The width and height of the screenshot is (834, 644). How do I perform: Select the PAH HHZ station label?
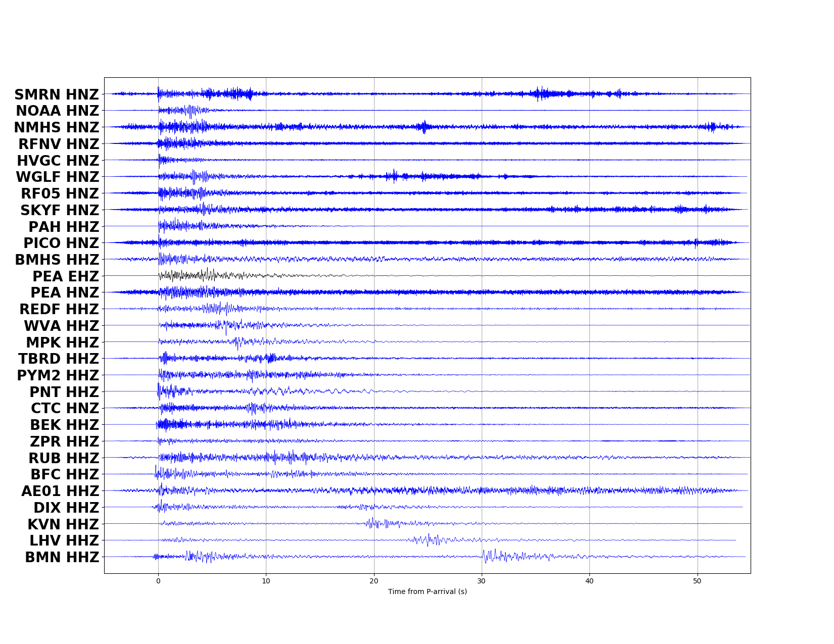[64, 227]
